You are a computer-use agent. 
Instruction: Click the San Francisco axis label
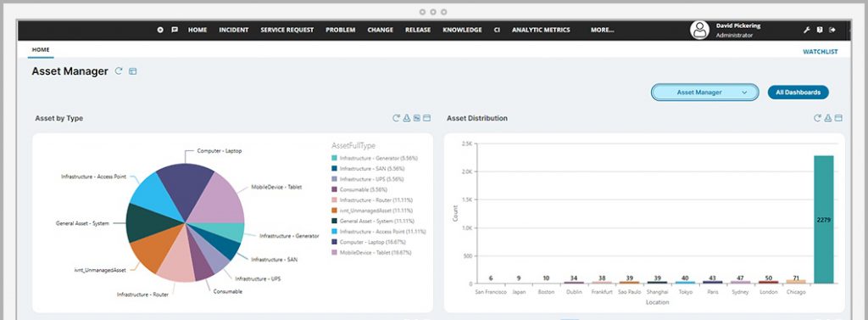491,292
